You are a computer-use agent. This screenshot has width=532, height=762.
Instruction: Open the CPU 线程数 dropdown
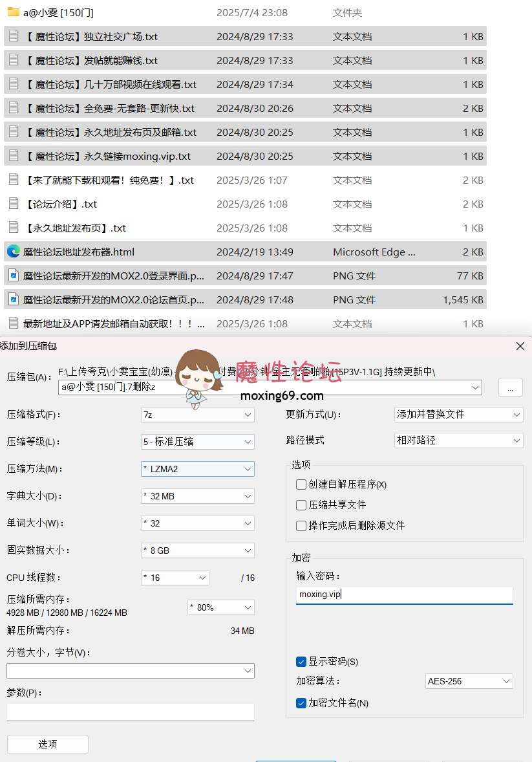pos(175,578)
